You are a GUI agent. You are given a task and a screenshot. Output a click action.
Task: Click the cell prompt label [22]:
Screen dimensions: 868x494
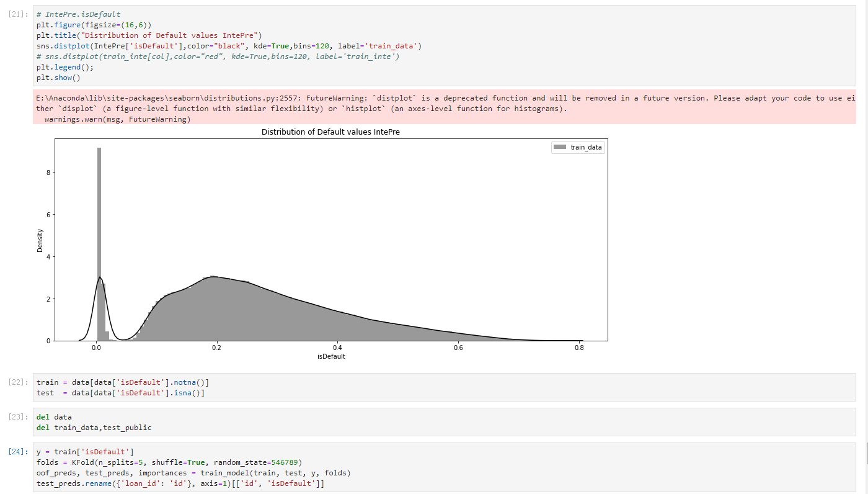(x=19, y=382)
